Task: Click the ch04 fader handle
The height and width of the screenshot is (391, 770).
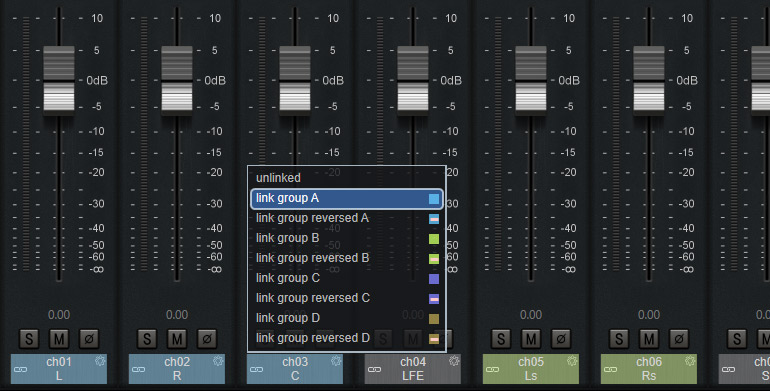Action: (x=413, y=81)
